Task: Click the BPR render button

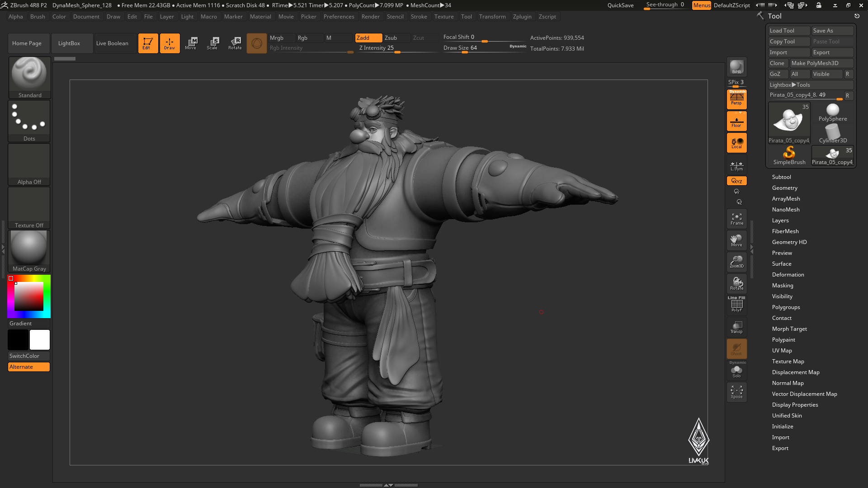Action: [x=736, y=67]
